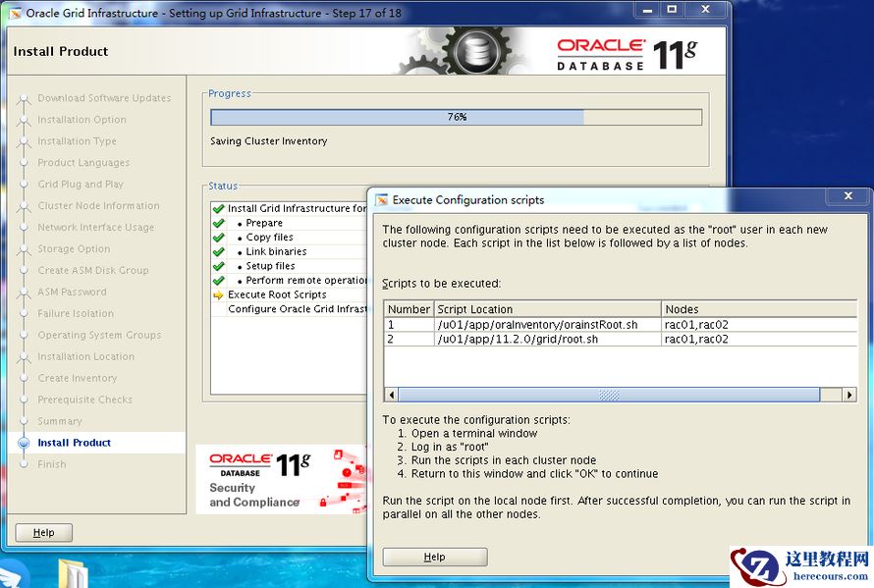Click Create Inventory step in sidebar
This screenshot has width=874, height=588.
[77, 378]
